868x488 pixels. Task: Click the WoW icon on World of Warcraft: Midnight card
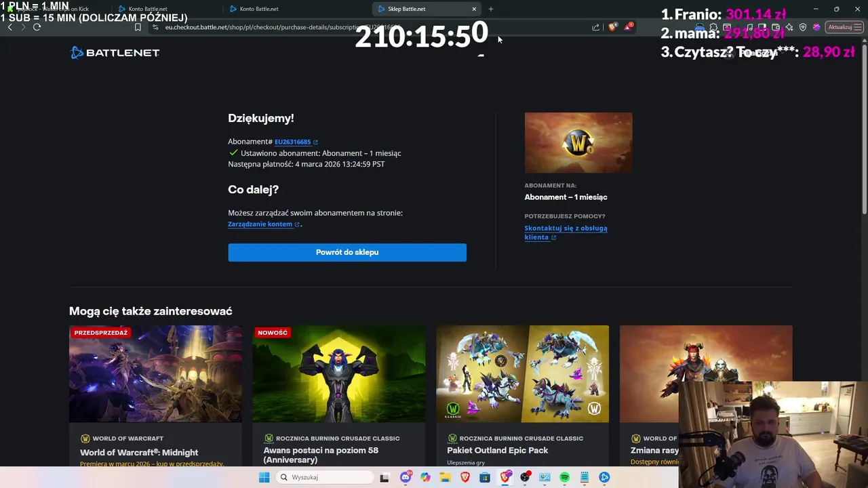(85, 439)
